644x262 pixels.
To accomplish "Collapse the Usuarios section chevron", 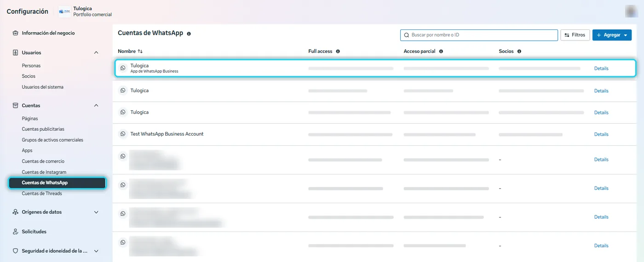I will tap(96, 53).
